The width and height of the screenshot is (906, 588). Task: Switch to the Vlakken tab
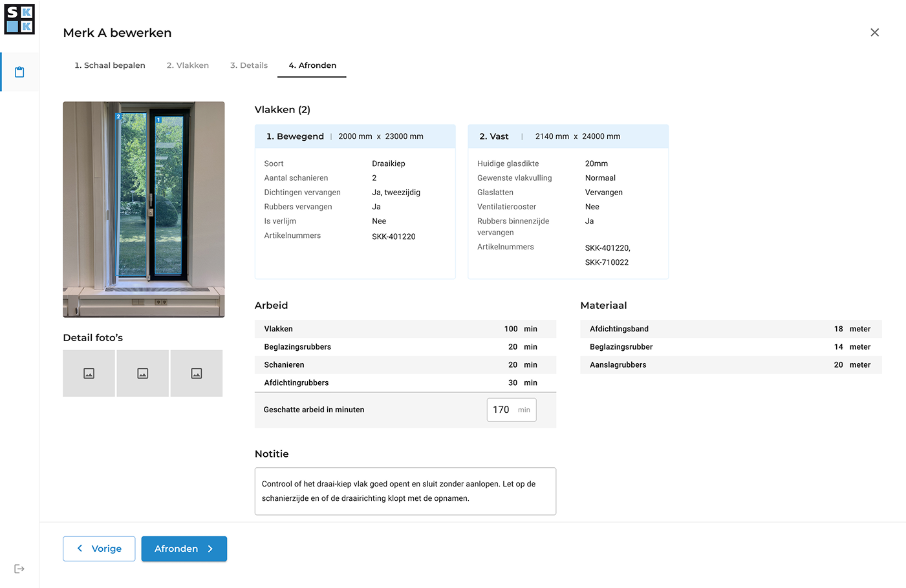coord(188,65)
